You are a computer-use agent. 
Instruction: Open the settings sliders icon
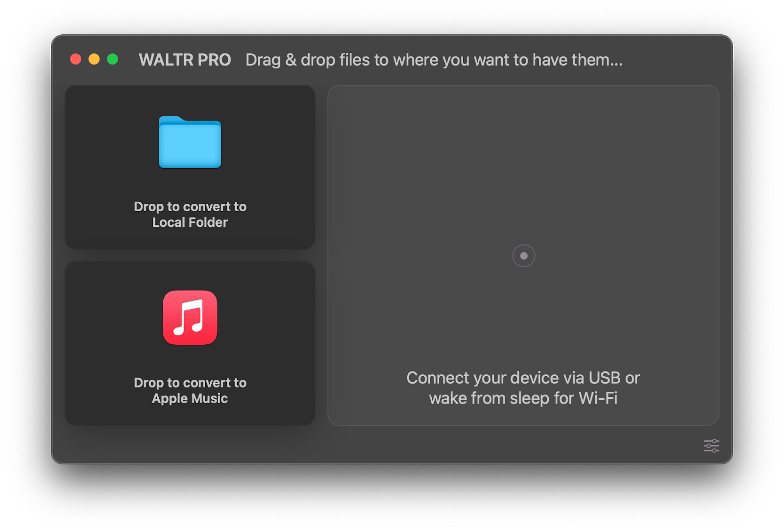[x=711, y=446]
